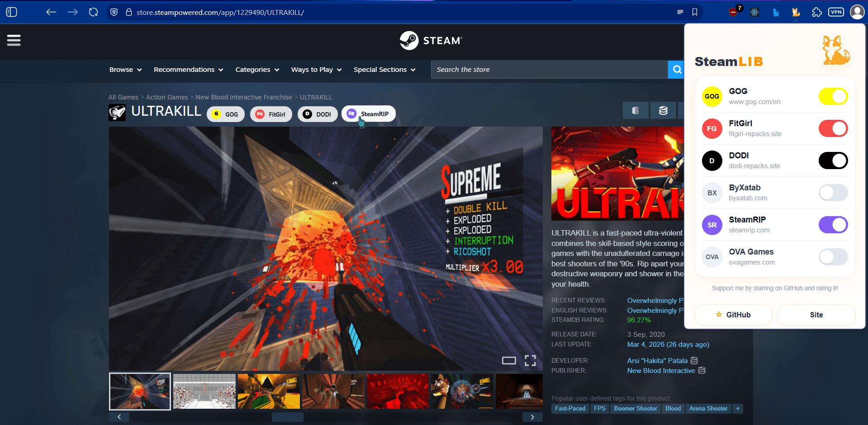Bookmark this page with the bookmark icon
This screenshot has width=868, height=425.
(695, 12)
